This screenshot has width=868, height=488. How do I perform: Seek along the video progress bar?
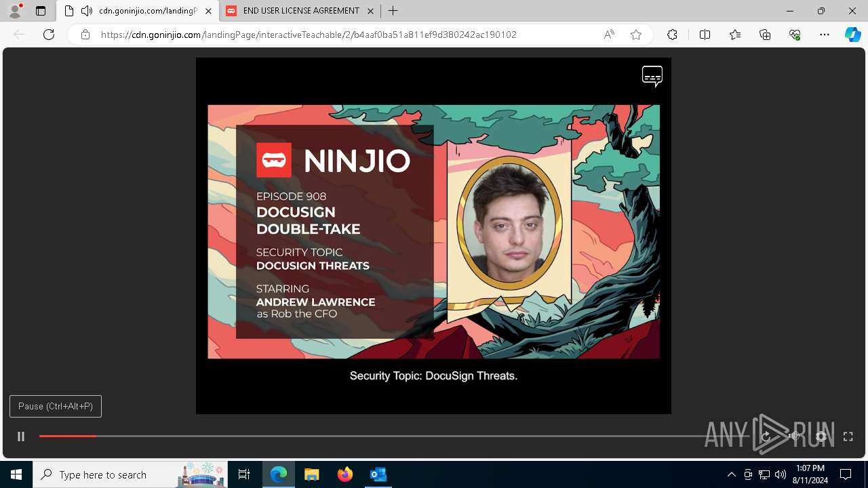pyautogui.click(x=393, y=436)
